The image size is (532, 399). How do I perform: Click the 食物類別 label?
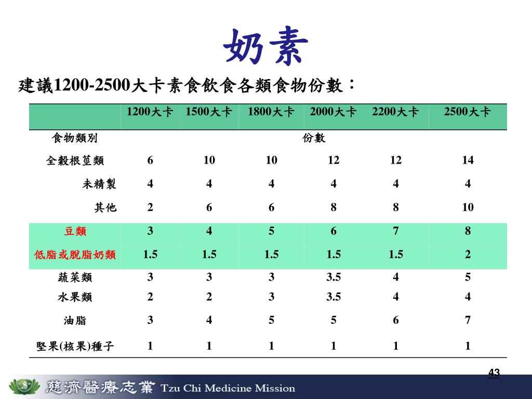75,138
